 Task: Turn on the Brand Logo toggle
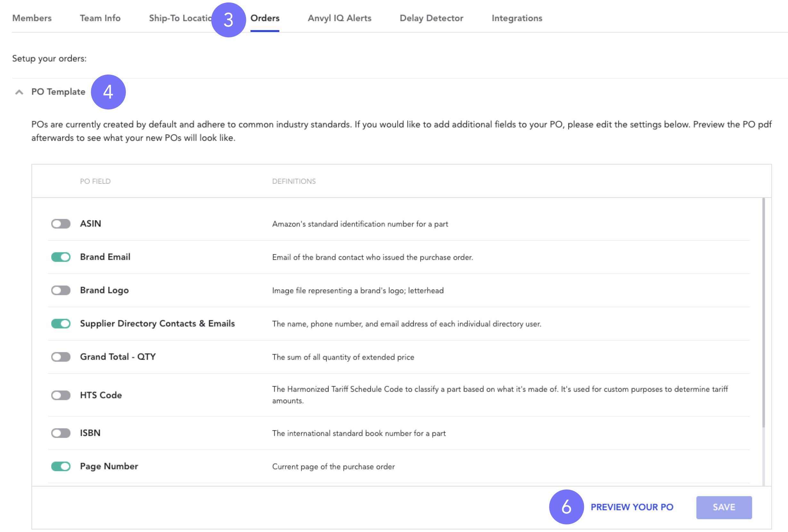(x=61, y=290)
